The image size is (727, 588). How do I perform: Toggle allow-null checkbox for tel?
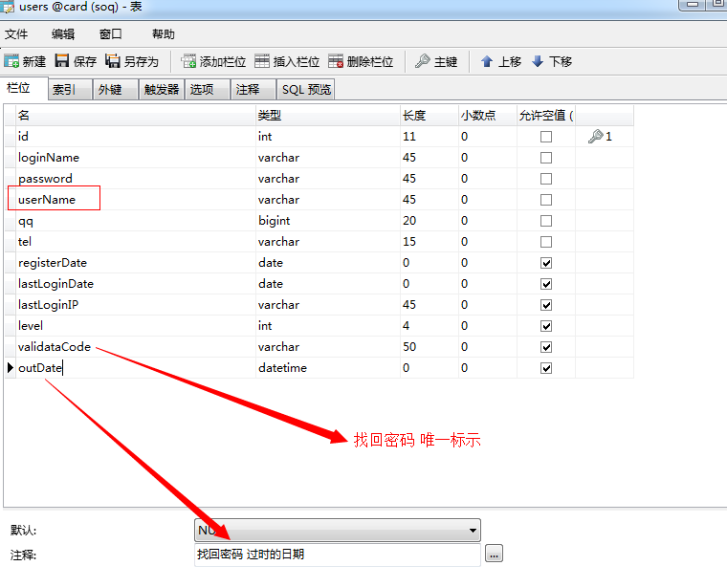click(x=546, y=242)
